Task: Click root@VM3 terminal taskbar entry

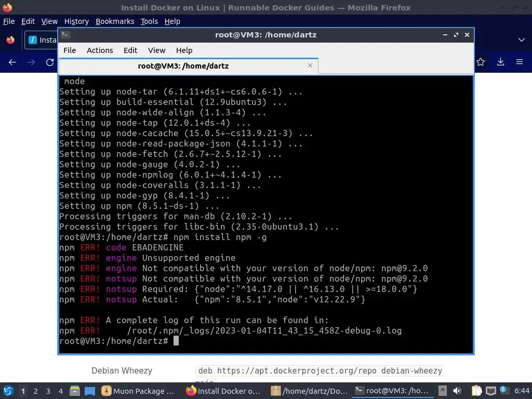Action: click(393, 391)
